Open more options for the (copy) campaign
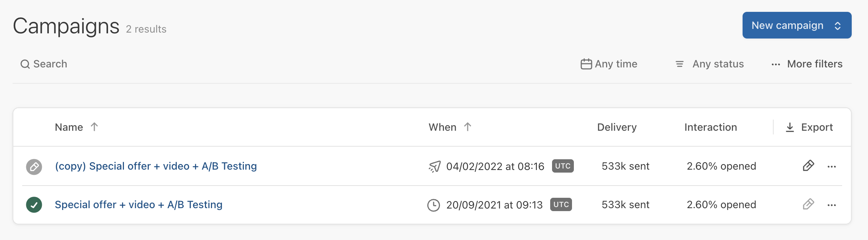 (x=832, y=167)
